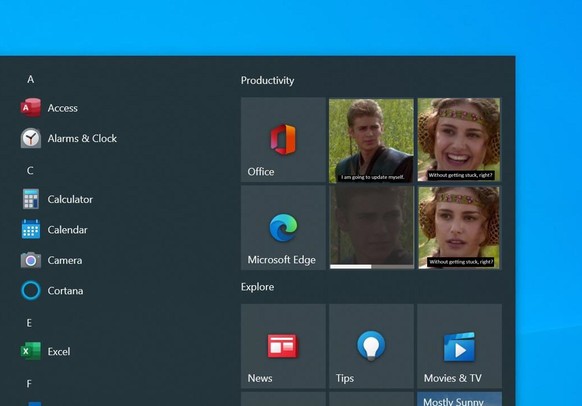Screen dimensions: 582x406
Task: Jump to letter C header
Action: pos(30,170)
